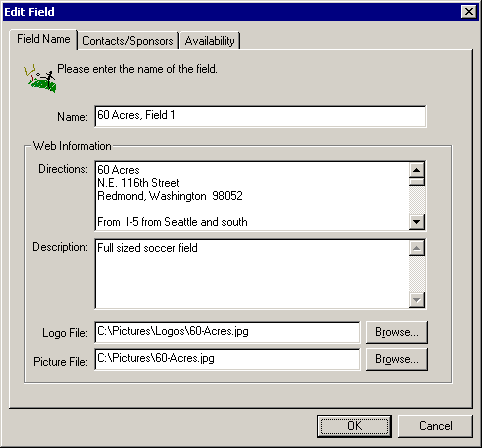The height and width of the screenshot is (448, 482).
Task: Browse for a Picture File
Action: pos(397,359)
